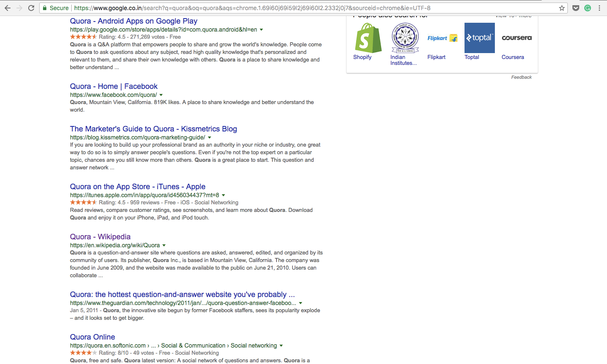
Task: Click the star rating under Google Play result
Action: [x=83, y=37]
